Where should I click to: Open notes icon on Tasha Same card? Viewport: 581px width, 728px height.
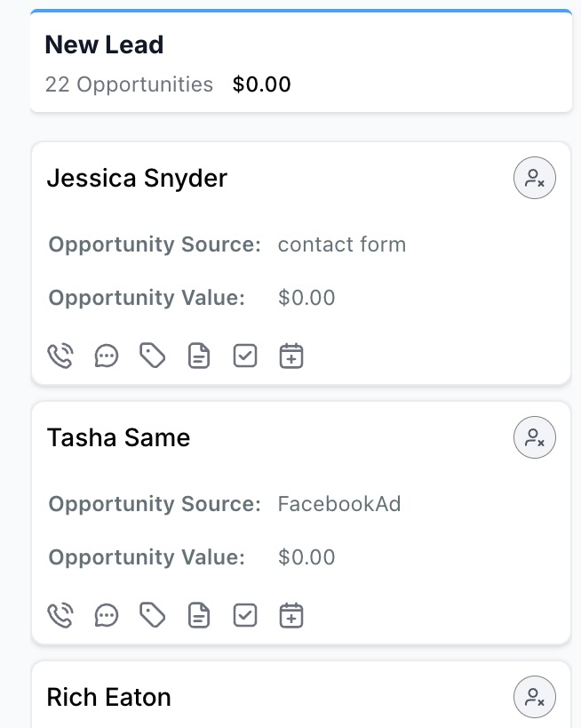pyautogui.click(x=199, y=614)
